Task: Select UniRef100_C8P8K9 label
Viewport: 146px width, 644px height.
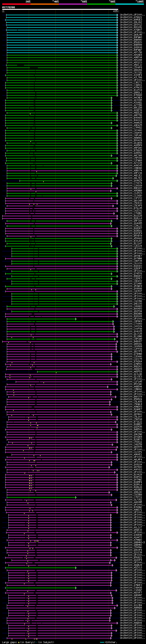Action: pos(131,321)
